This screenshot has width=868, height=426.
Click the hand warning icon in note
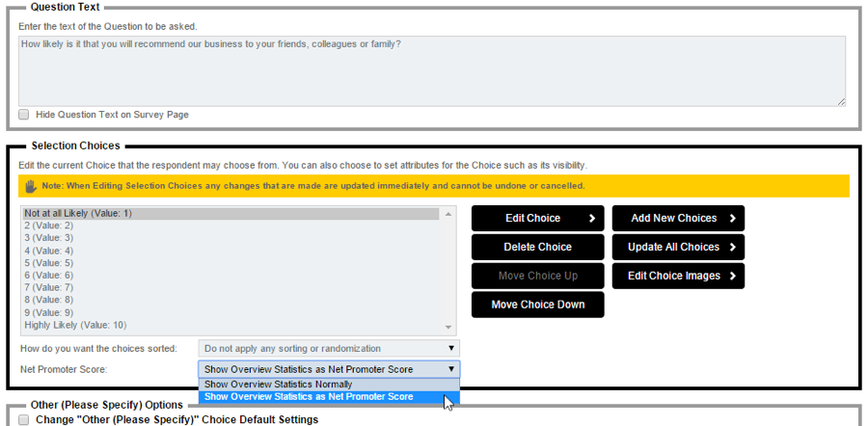(x=31, y=185)
